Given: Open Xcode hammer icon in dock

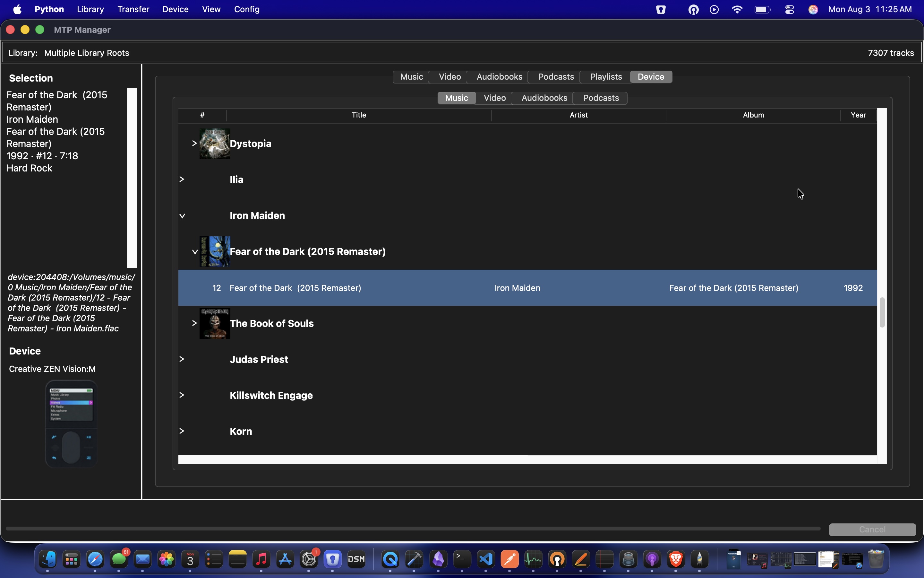Looking at the screenshot, I should pos(415,560).
